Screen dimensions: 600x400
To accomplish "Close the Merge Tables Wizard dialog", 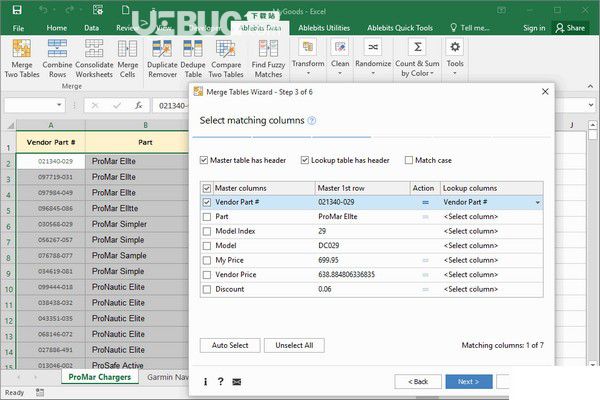I will [x=545, y=91].
